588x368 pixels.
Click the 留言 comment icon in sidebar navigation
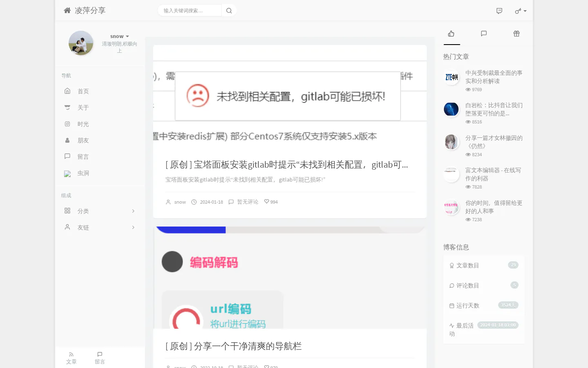pyautogui.click(x=67, y=156)
